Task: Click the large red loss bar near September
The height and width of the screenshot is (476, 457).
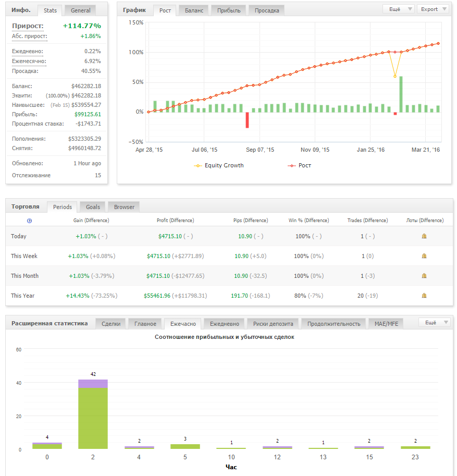Action: click(248, 120)
